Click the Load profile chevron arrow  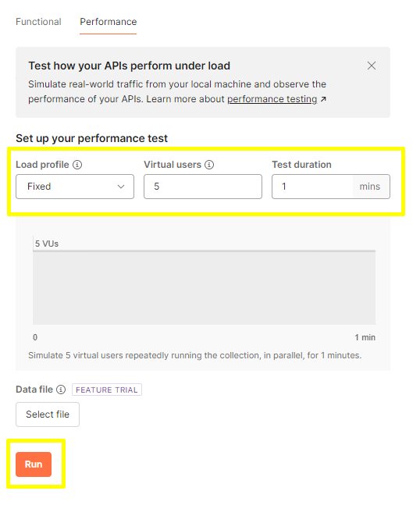[121, 187]
